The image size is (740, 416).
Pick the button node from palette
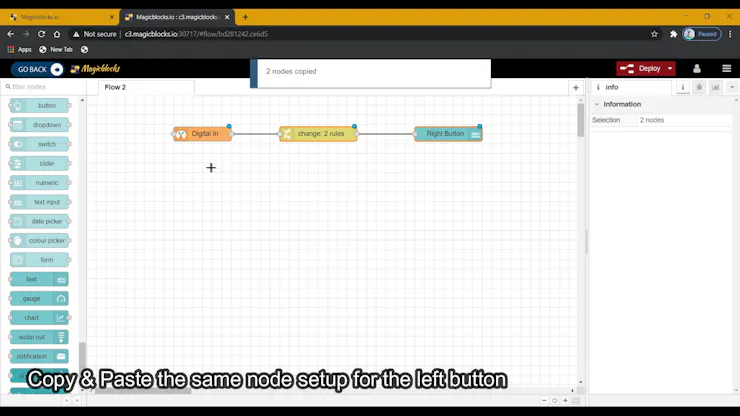coord(40,106)
